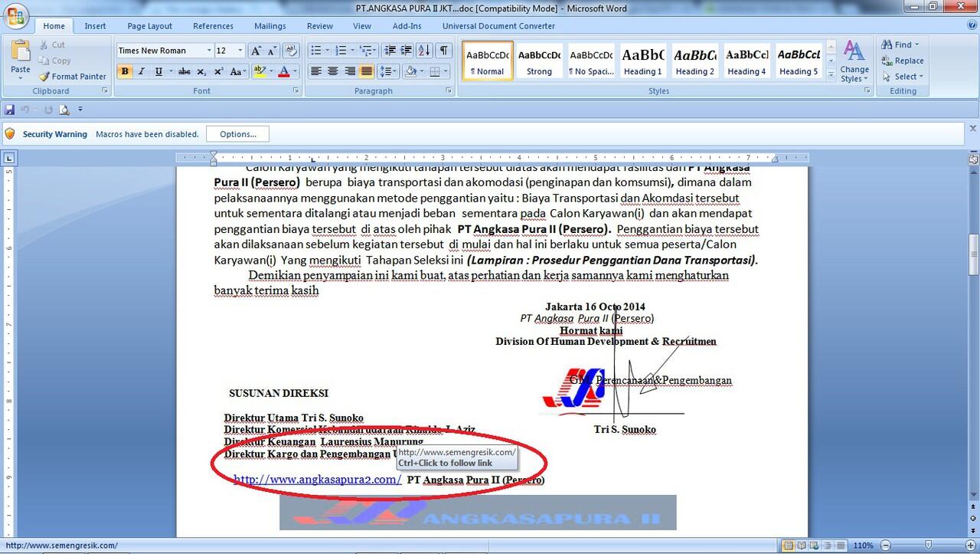Click the ruler tab selector icon
This screenshot has height=554, width=980.
(9, 159)
